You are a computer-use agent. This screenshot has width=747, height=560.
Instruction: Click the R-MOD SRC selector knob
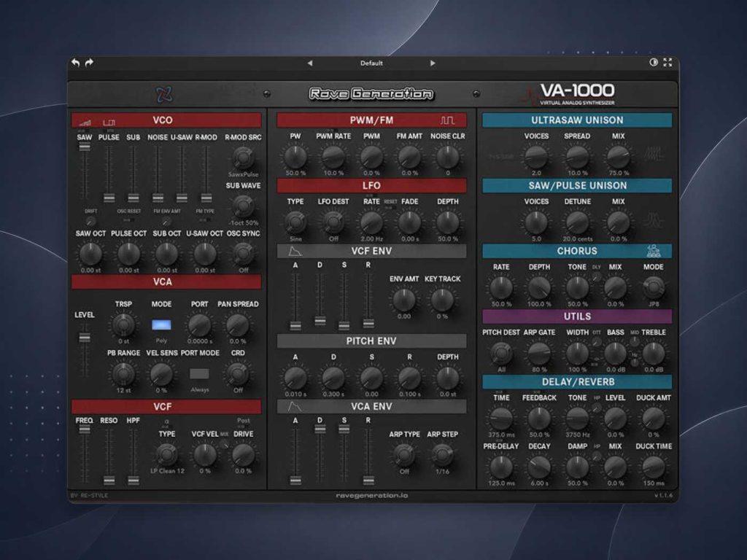pos(243,157)
